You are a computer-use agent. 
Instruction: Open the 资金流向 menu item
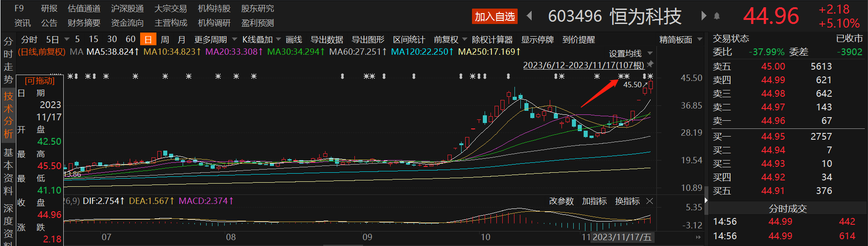127,23
